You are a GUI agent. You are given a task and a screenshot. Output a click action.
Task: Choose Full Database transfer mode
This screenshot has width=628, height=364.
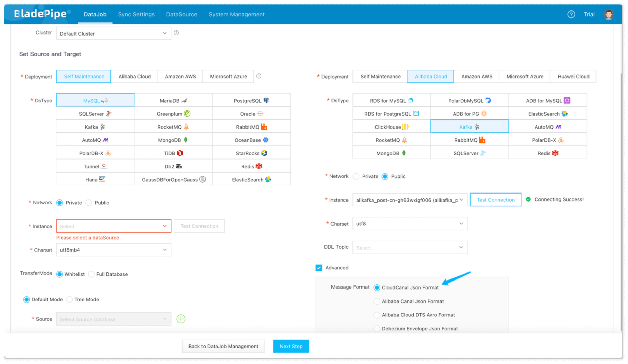[x=91, y=274]
